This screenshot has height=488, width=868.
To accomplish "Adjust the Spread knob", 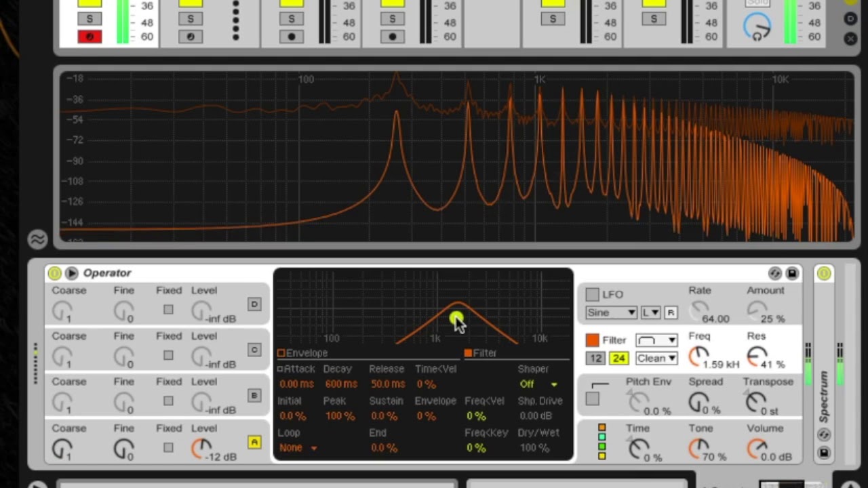I will (x=698, y=403).
